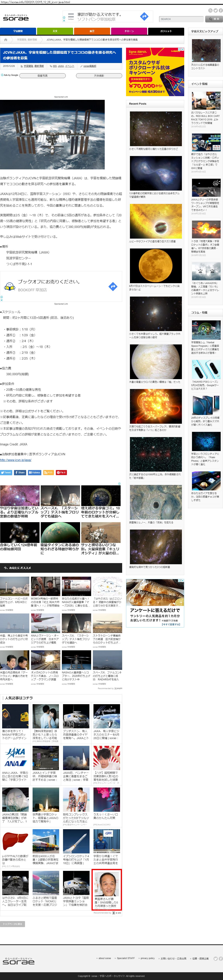Bookmark the article with Hatena

(35, 473)
